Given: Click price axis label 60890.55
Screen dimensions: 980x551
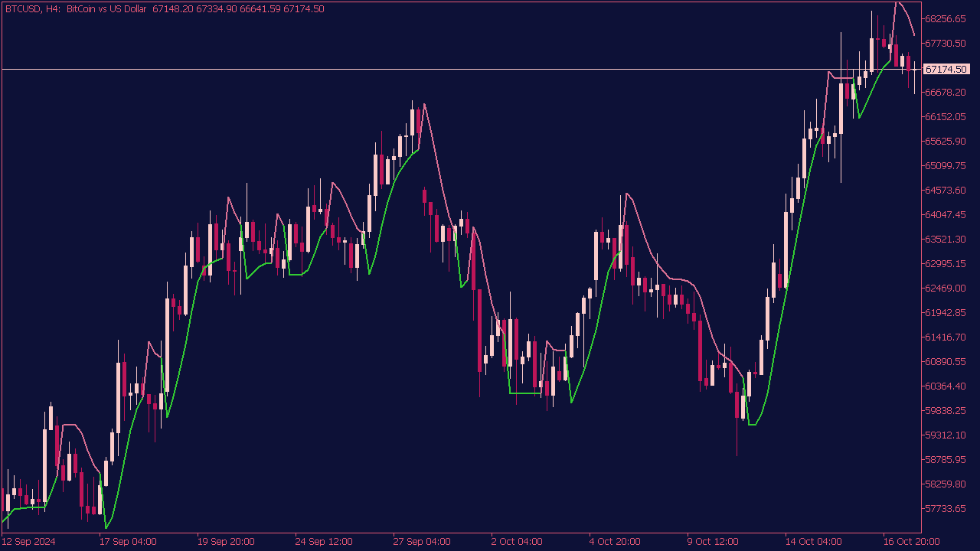Looking at the screenshot, I should 946,361.
